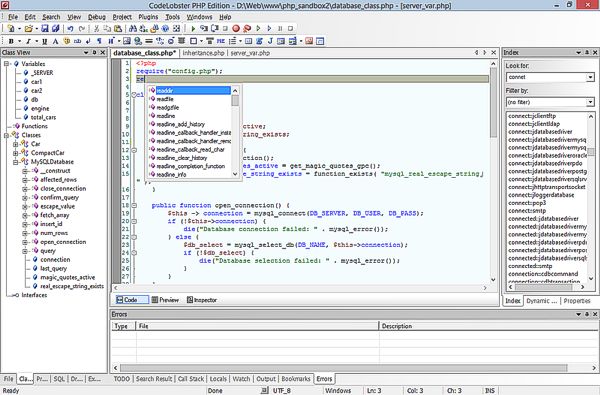Open the Search Result bottom tab
Viewport: 600px width, 395px height.
coord(154,379)
